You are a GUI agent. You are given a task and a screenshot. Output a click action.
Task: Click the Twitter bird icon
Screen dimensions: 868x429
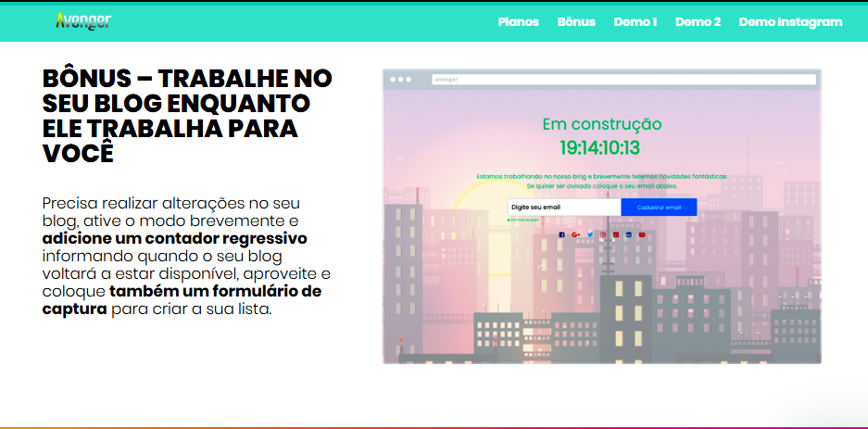pyautogui.click(x=589, y=234)
